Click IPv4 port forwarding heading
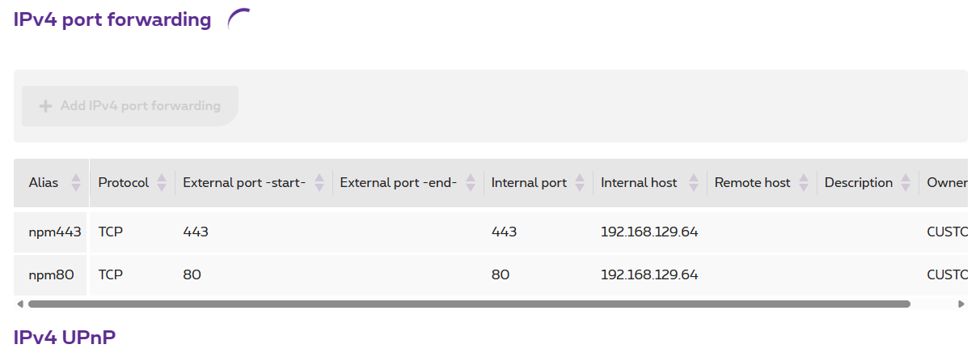This screenshot has height=353, width=980. [x=112, y=19]
